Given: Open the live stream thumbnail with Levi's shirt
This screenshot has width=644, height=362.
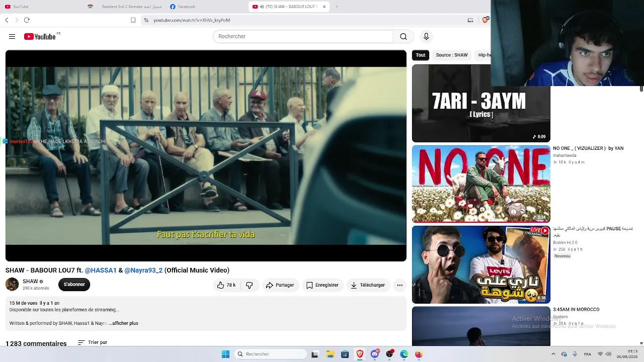Looking at the screenshot, I should pos(481,264).
